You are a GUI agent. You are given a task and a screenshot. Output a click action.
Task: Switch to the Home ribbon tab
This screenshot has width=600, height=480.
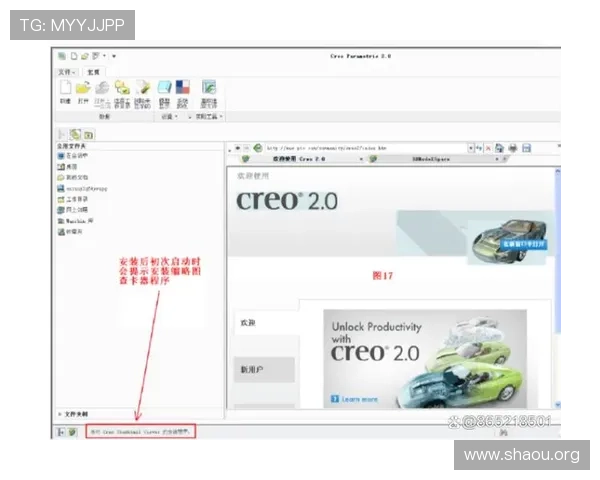point(93,72)
